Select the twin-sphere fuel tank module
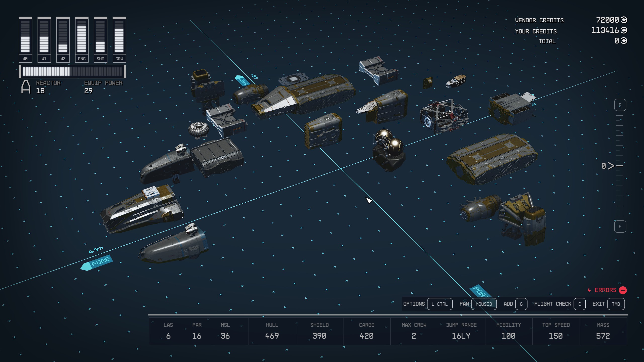This screenshot has width=644, height=362. click(389, 150)
